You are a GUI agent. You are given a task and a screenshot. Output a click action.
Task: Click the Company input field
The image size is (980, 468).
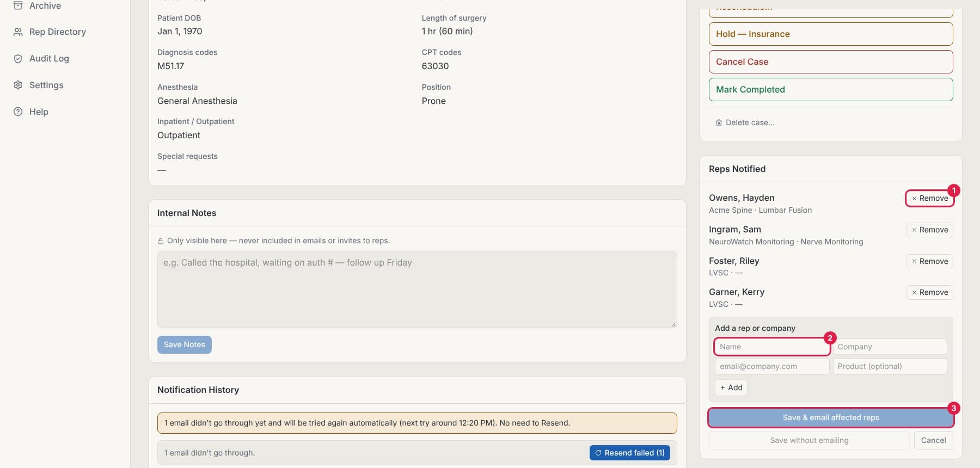point(890,347)
